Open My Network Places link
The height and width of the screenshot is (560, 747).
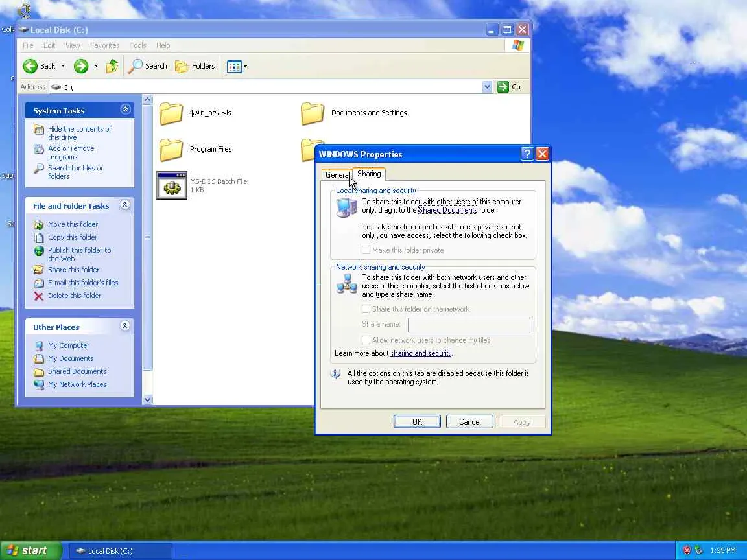(x=77, y=384)
